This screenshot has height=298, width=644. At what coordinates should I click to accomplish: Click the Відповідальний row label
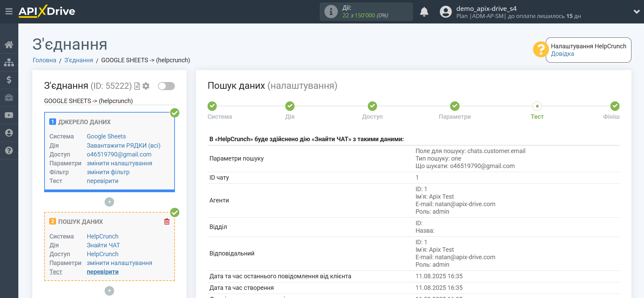pyautogui.click(x=232, y=253)
